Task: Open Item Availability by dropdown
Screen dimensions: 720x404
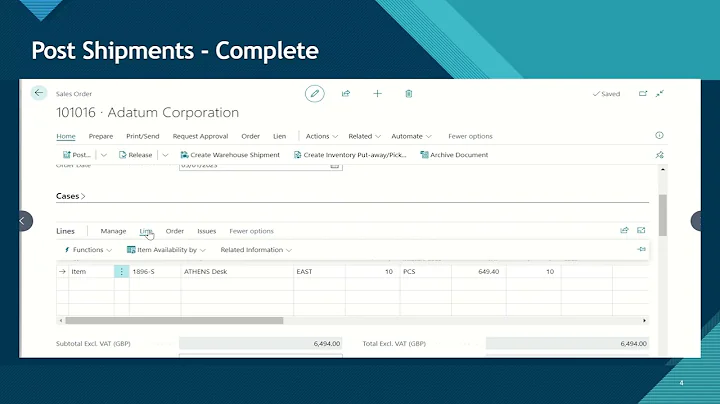Action: click(x=166, y=250)
